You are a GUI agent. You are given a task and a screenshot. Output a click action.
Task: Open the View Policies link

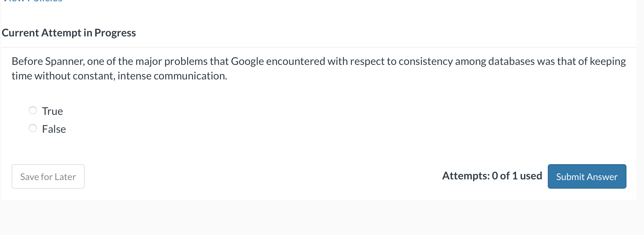pyautogui.click(x=31, y=1)
